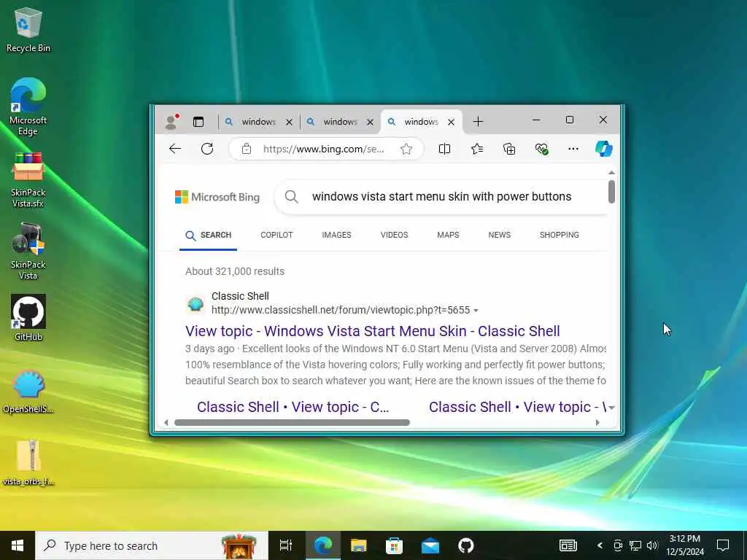The width and height of the screenshot is (747, 560).
Task: Select the third active windows tab
Action: [x=421, y=122]
